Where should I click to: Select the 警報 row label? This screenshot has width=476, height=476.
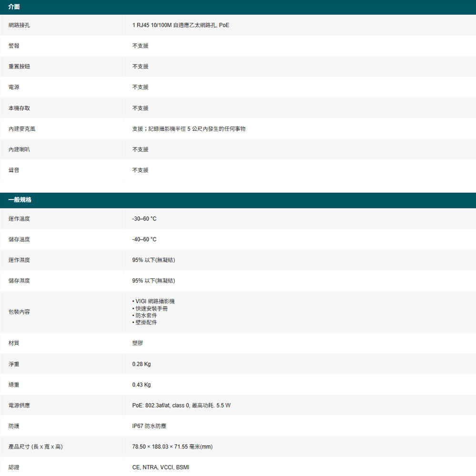click(x=14, y=46)
